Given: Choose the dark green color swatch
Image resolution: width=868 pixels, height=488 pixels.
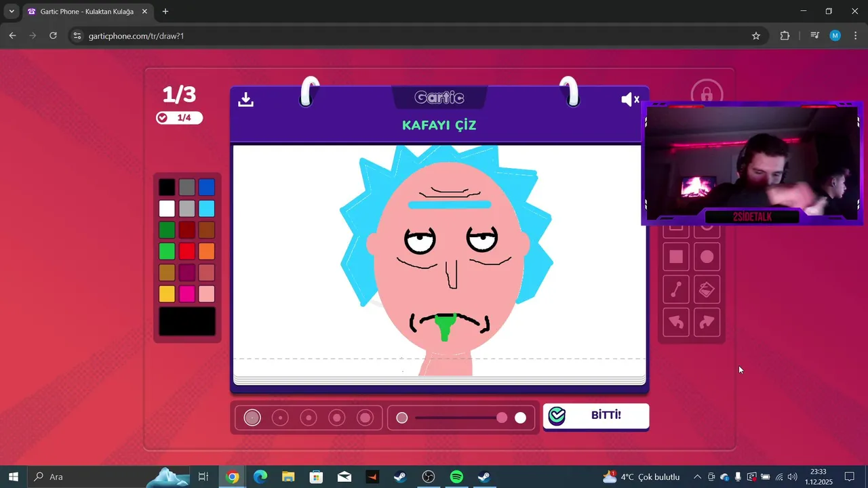Looking at the screenshot, I should [x=167, y=230].
